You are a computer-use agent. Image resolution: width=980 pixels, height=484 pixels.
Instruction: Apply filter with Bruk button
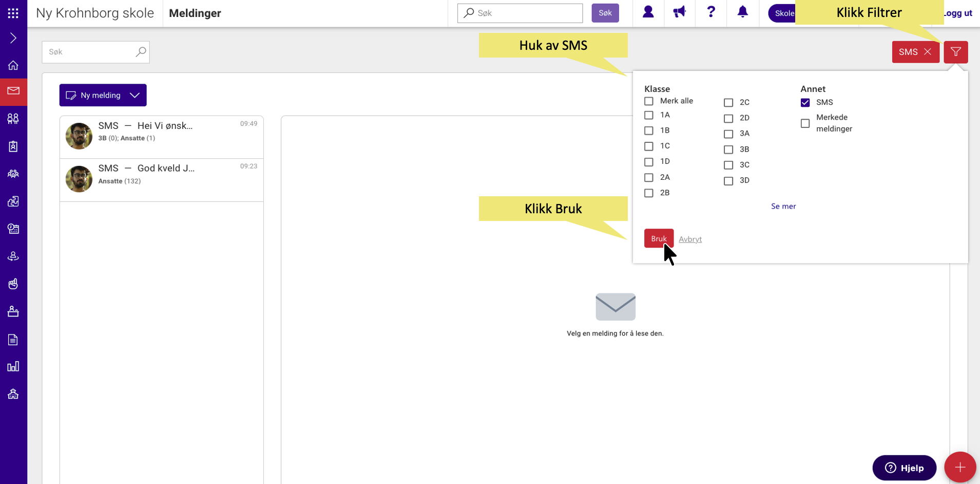coord(659,238)
